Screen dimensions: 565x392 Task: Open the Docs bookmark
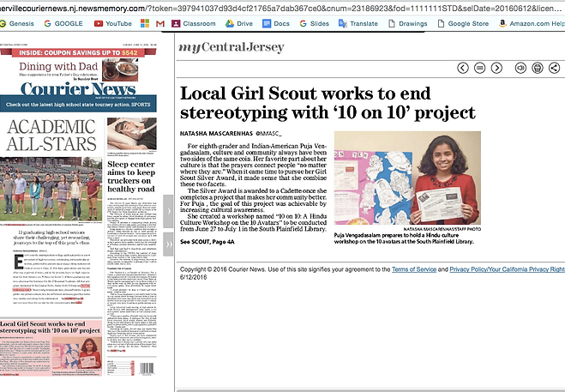tap(276, 23)
